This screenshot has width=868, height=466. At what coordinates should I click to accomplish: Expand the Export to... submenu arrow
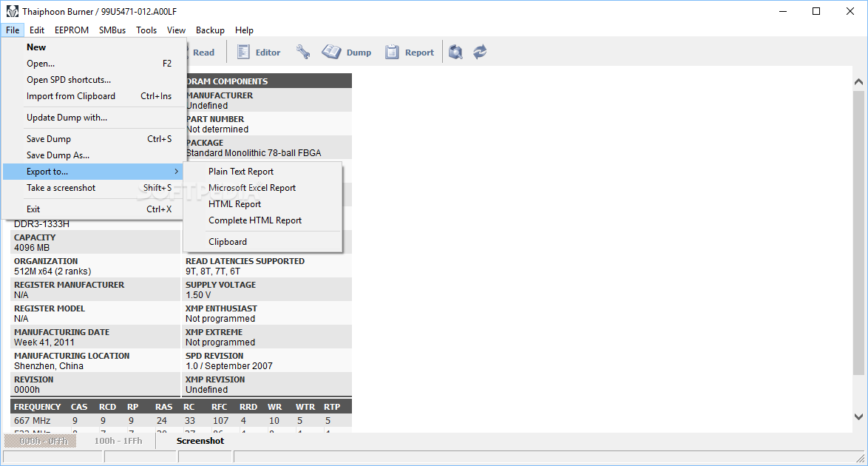pyautogui.click(x=176, y=172)
